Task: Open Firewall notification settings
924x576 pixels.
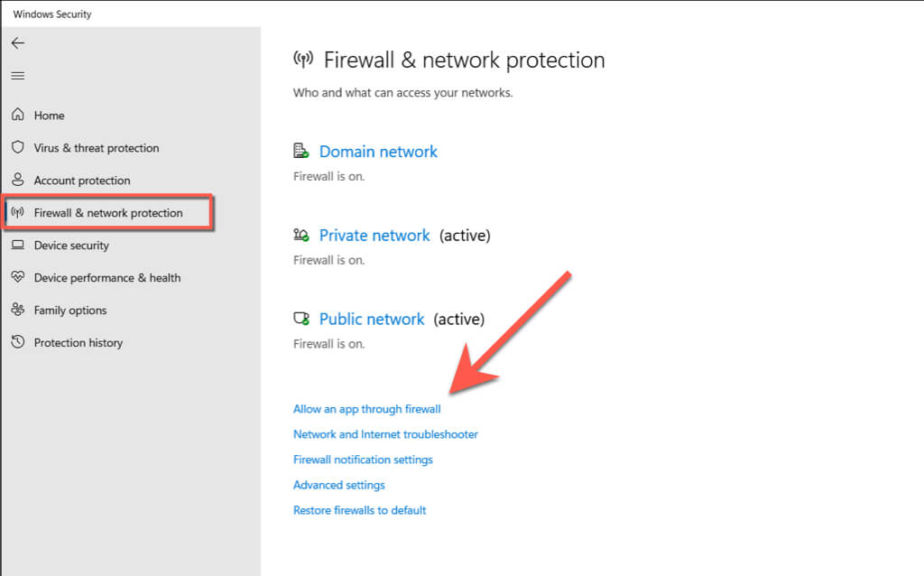Action: pos(363,460)
